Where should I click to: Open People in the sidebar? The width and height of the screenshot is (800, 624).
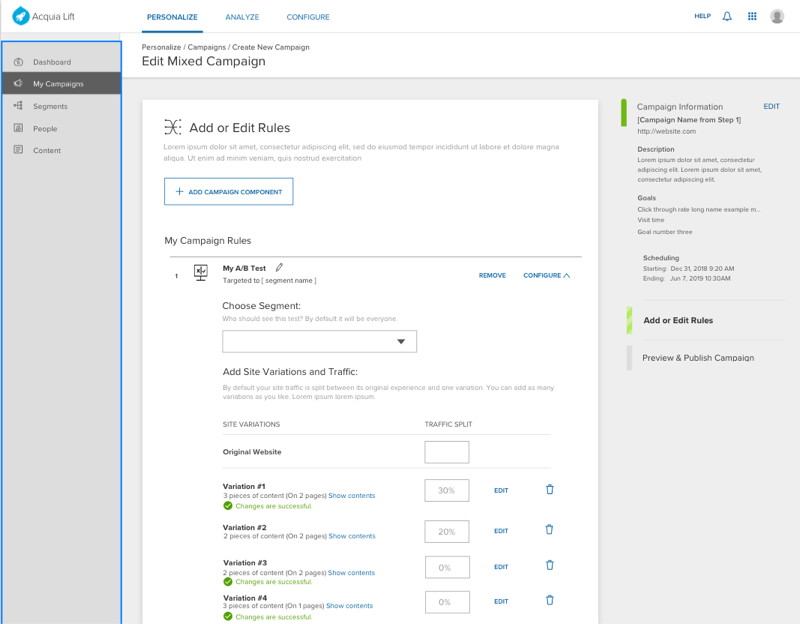(62, 129)
